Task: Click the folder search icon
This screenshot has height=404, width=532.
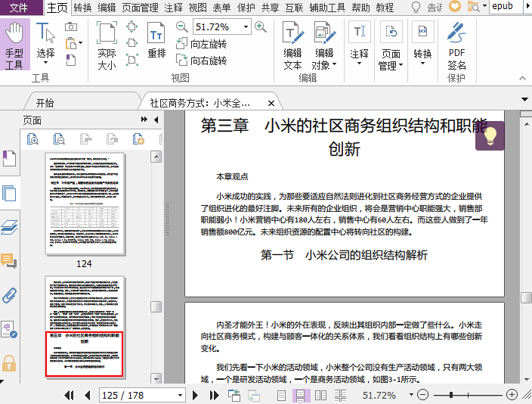Action: click(473, 6)
